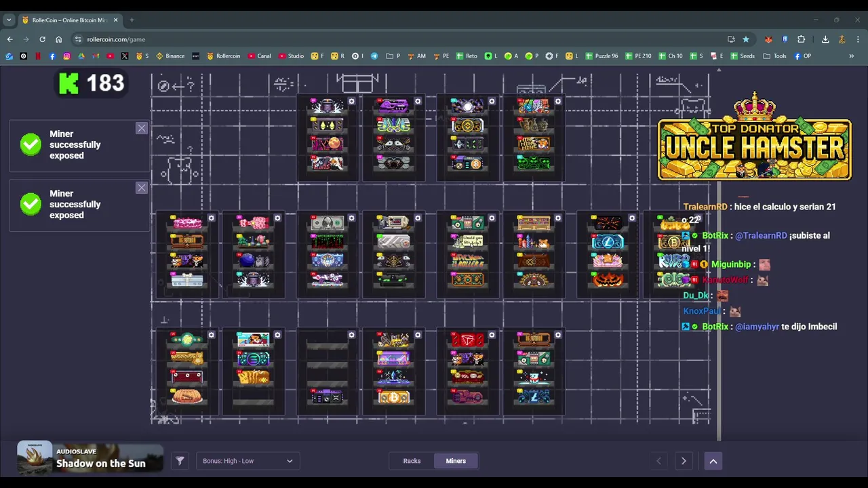Open gear on rack with Back to the Roller miner

(x=492, y=218)
